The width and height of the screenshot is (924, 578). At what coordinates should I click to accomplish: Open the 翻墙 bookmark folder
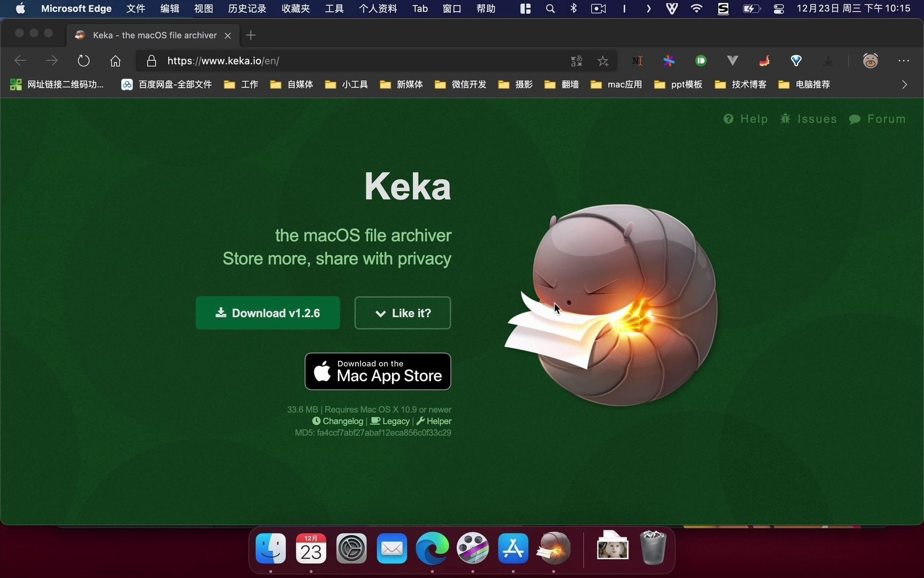(x=561, y=85)
